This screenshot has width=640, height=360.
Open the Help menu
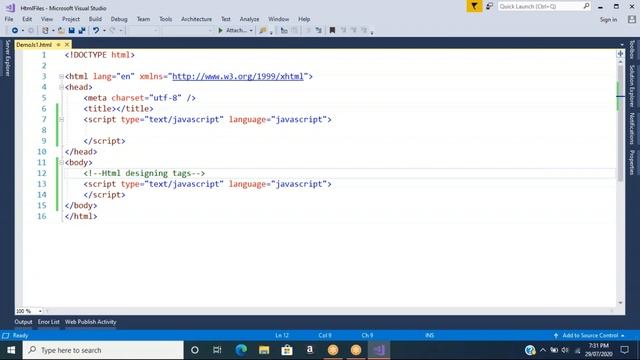click(304, 19)
